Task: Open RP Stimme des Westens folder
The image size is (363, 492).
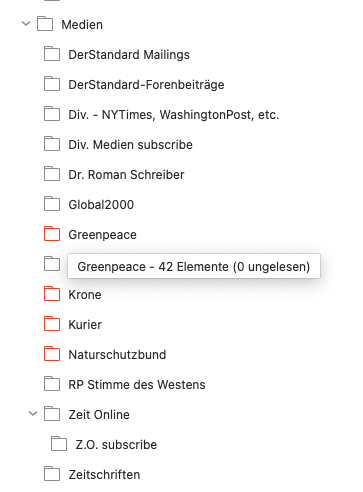Action: pos(137,385)
